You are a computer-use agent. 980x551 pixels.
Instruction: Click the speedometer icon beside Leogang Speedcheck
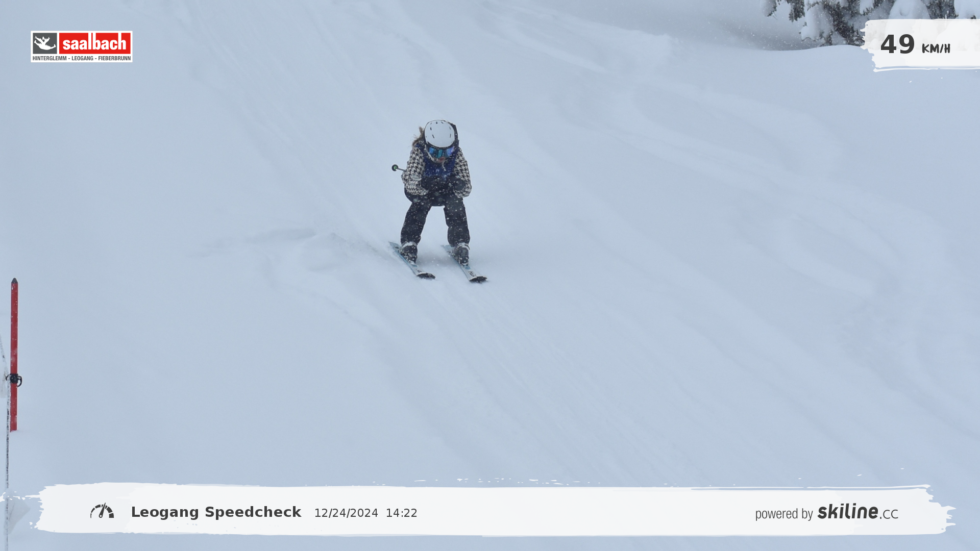(x=102, y=511)
